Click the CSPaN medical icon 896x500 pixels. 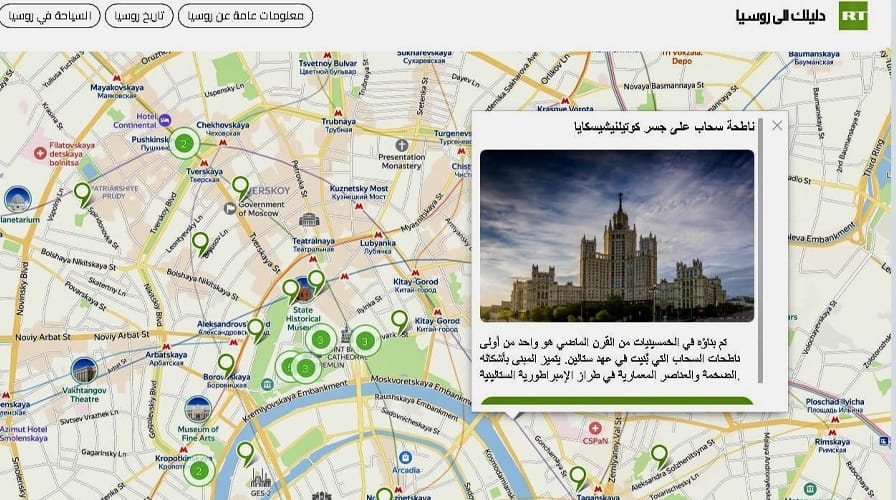[x=595, y=428]
